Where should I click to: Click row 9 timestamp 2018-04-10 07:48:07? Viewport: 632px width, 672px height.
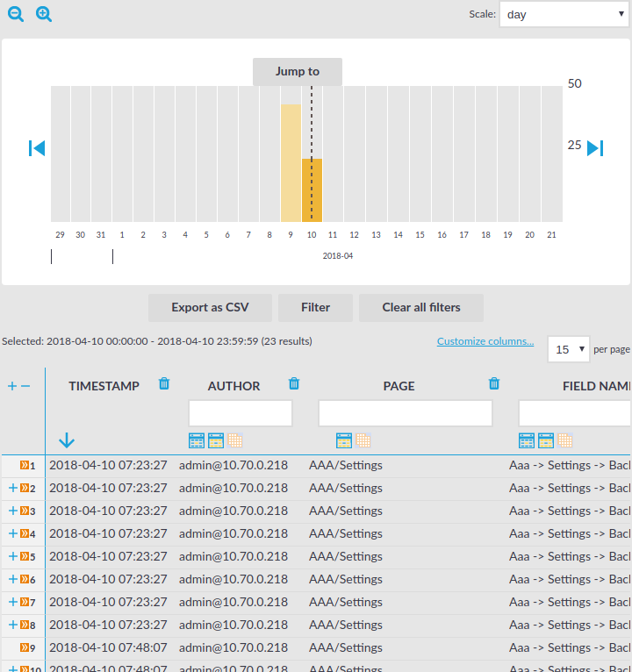point(108,647)
